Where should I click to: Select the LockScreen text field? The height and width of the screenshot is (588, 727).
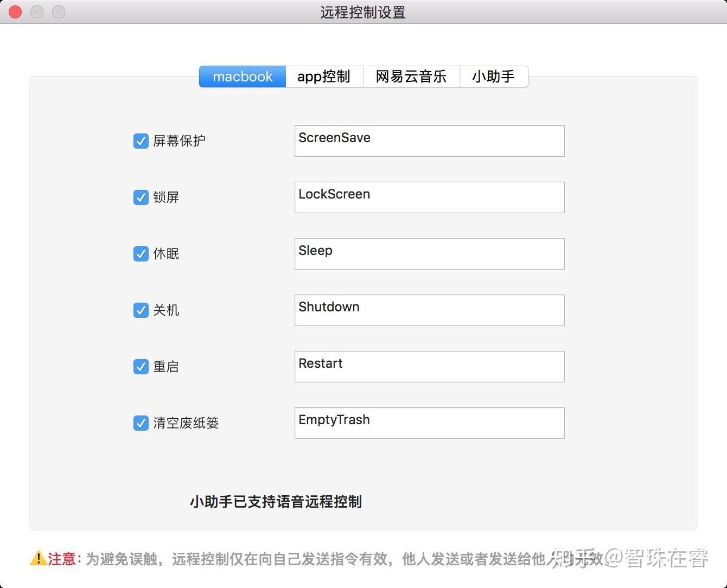pyautogui.click(x=429, y=197)
